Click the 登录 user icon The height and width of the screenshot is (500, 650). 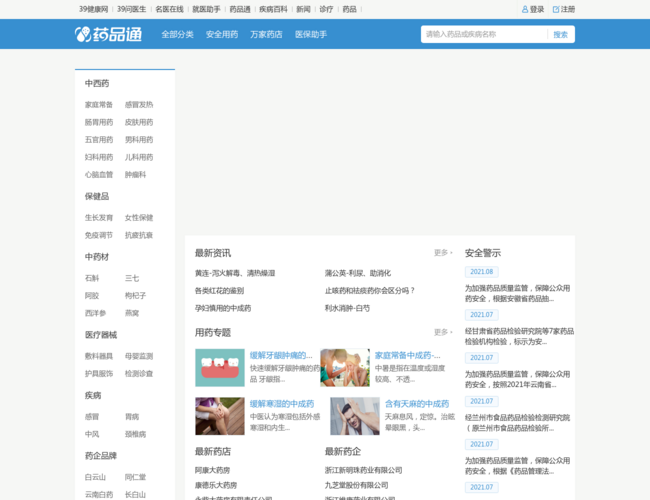coord(525,9)
